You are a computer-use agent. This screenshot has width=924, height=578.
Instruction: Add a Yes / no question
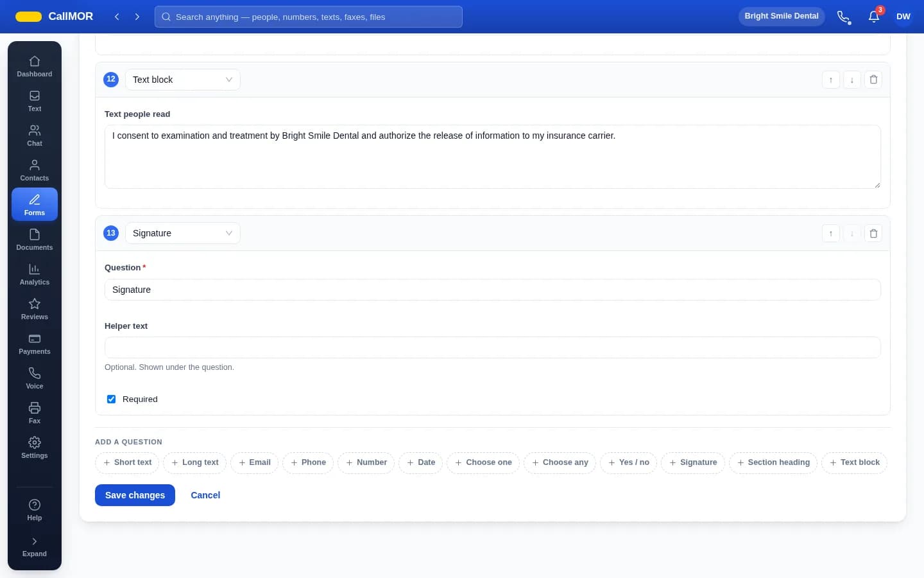coord(629,462)
